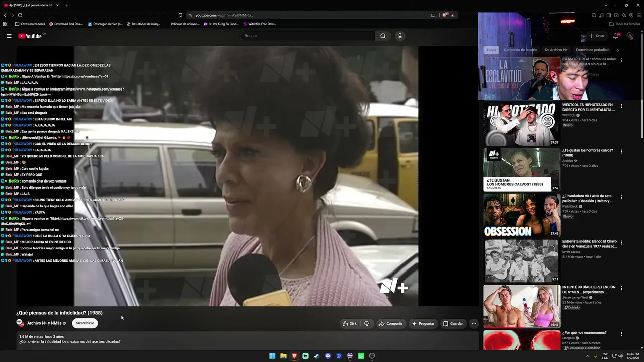Open 'Todos los favoritos' folder
644x362 pixels.
(x=625, y=24)
